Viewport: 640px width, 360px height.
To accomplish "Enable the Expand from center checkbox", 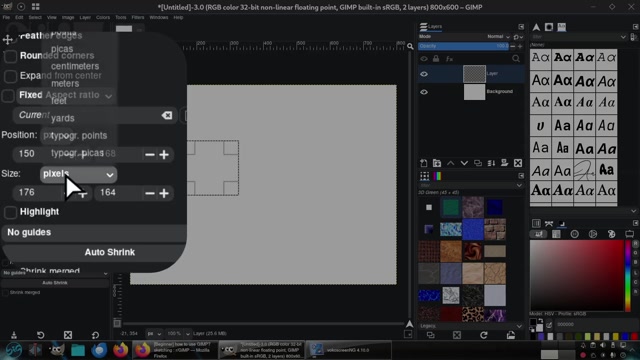I will [10, 76].
